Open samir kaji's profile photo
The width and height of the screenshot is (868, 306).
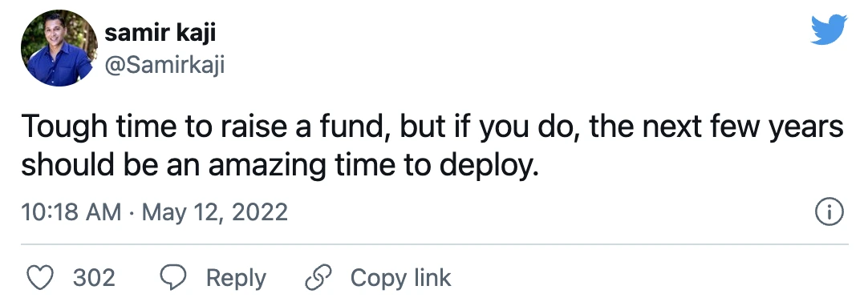point(57,48)
